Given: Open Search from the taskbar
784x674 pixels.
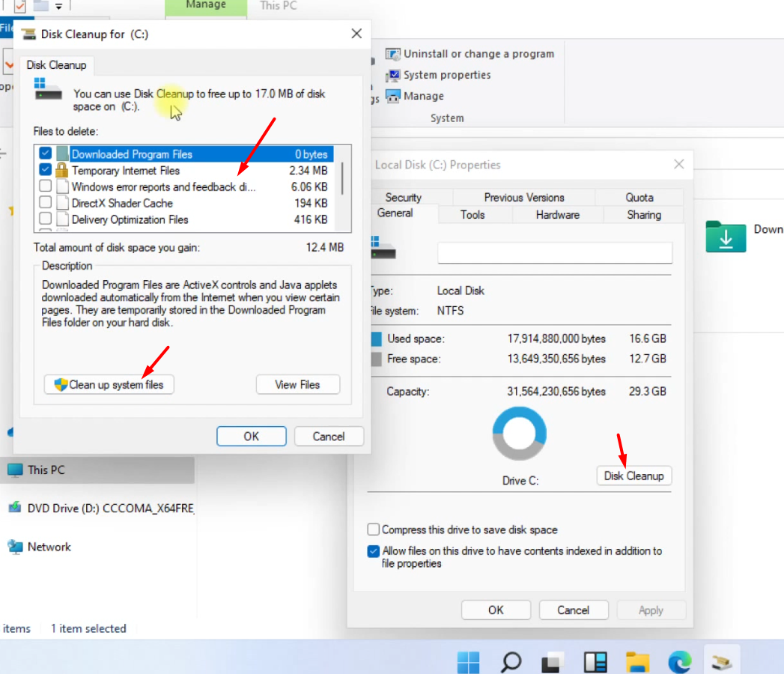Looking at the screenshot, I should [511, 662].
